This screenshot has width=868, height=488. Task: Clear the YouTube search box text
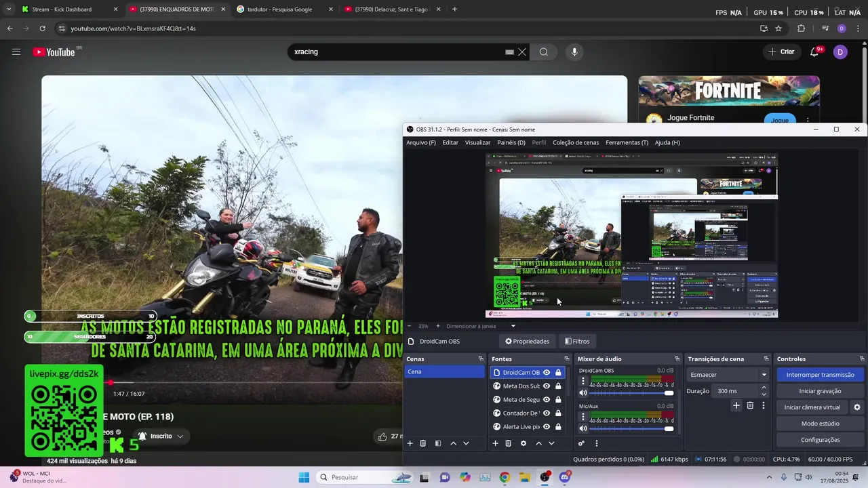point(522,52)
